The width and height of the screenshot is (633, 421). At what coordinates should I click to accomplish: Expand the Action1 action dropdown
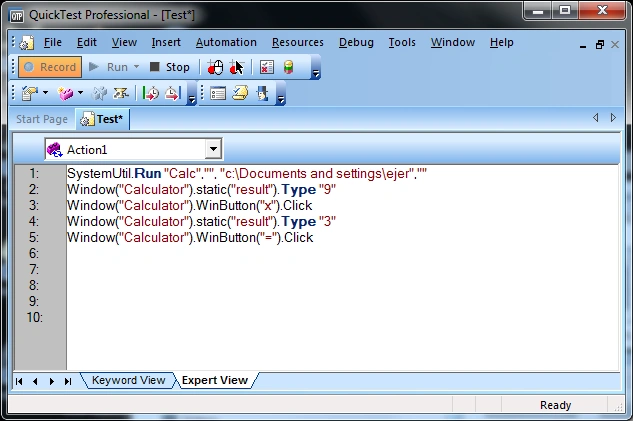point(213,149)
